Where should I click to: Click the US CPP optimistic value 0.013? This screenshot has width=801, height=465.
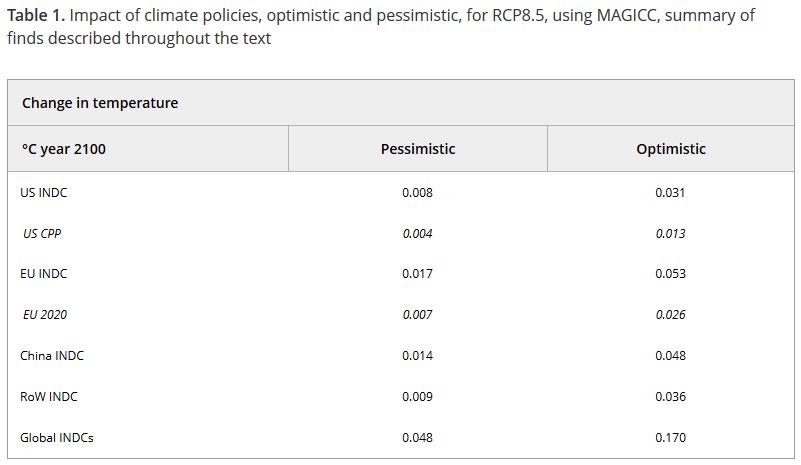[670, 233]
